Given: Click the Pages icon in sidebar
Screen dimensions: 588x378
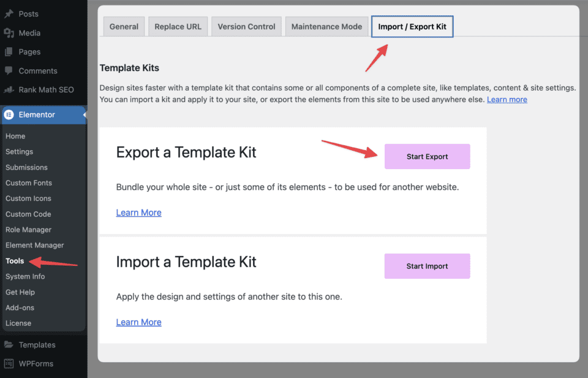Looking at the screenshot, I should pos(9,52).
